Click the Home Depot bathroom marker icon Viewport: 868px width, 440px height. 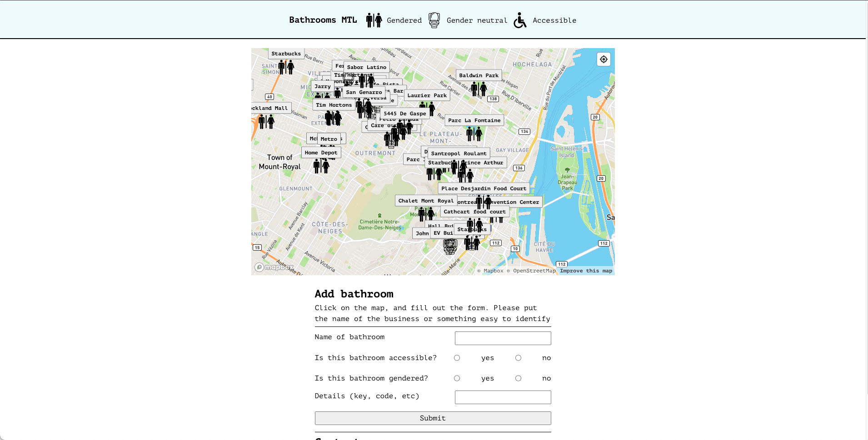tap(321, 166)
